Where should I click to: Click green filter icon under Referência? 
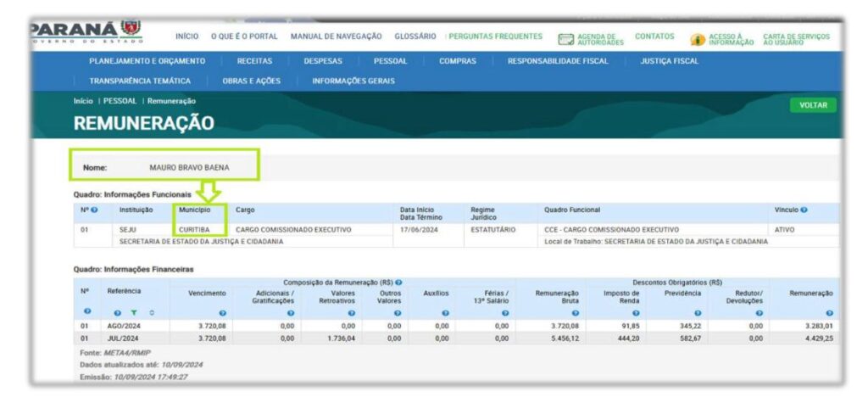point(133,313)
